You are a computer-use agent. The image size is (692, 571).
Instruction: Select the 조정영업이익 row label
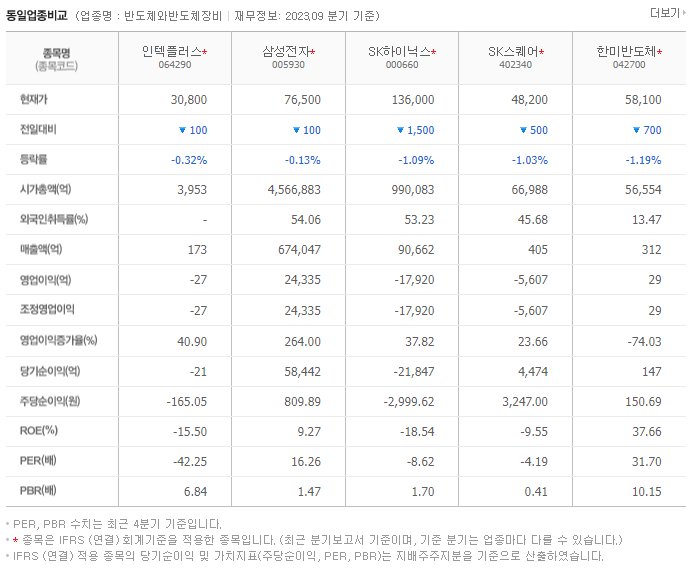tap(47, 310)
